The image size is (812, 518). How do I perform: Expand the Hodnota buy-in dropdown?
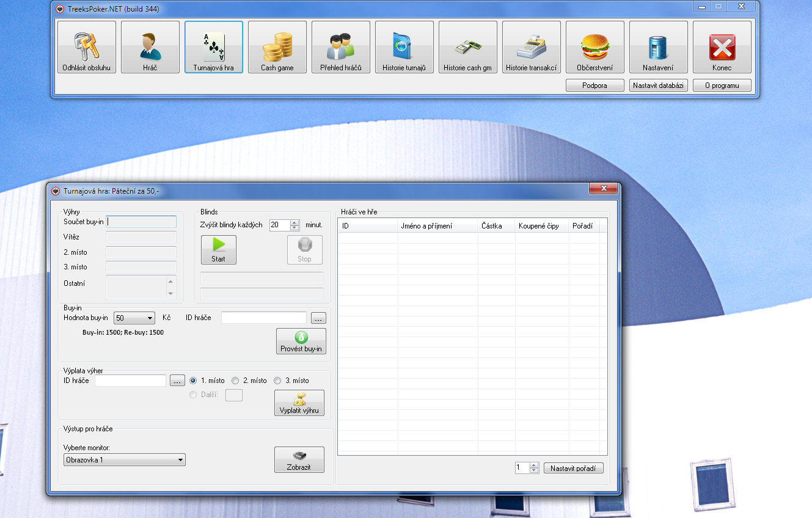coord(150,318)
